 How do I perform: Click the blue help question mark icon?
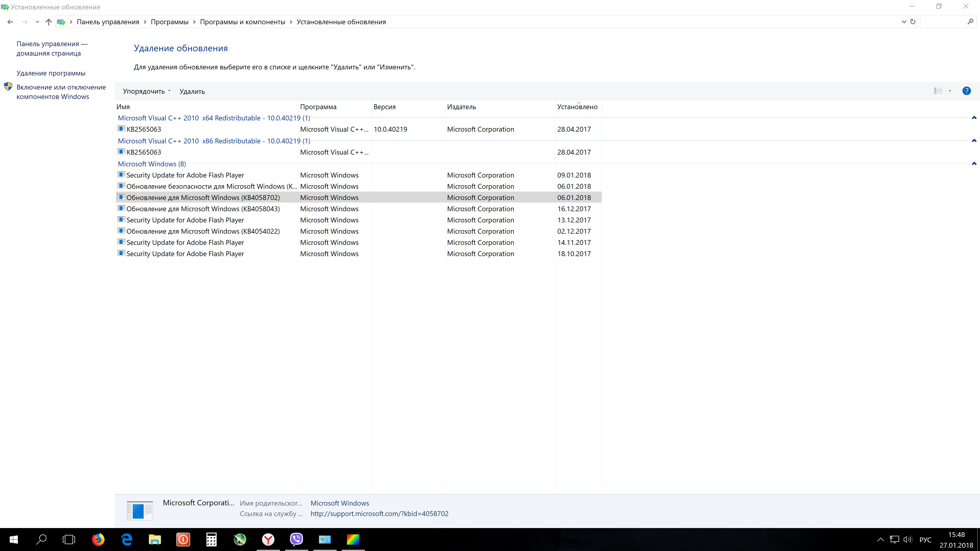tap(966, 91)
